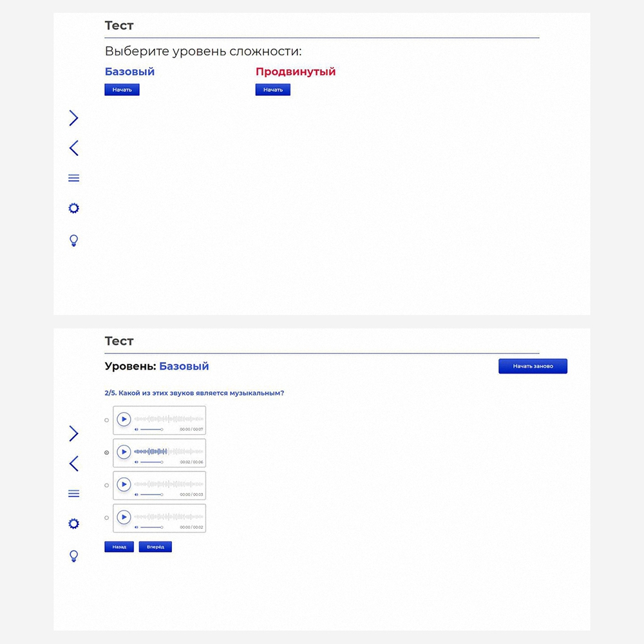The height and width of the screenshot is (644, 644).
Task: Select the radio button for the 00:07 clip
Action: [107, 420]
